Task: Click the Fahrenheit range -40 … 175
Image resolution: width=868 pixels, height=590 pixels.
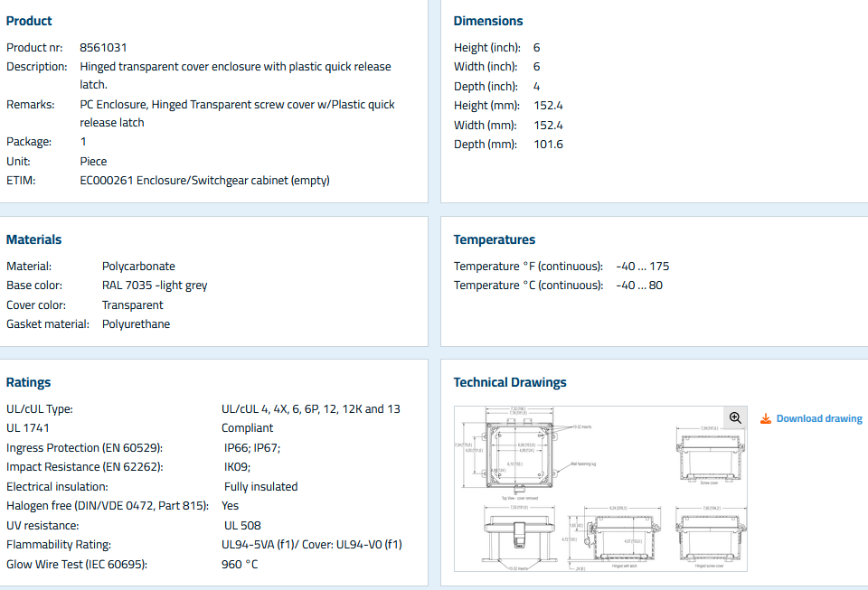Action: [x=642, y=266]
